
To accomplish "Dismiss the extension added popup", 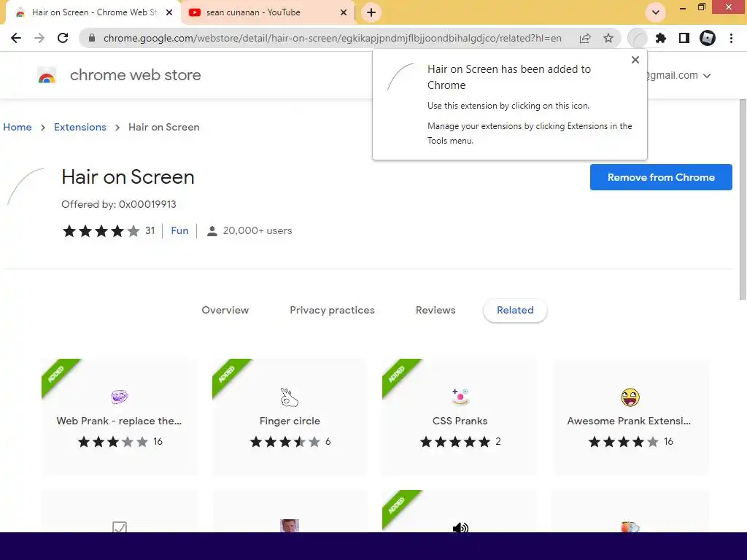I will pyautogui.click(x=635, y=60).
